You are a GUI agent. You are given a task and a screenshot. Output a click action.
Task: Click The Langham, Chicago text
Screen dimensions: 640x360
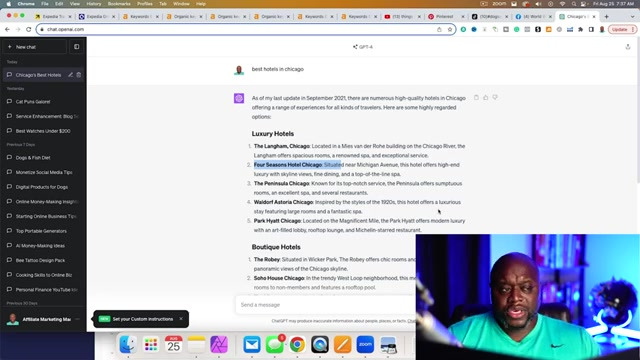point(282,146)
